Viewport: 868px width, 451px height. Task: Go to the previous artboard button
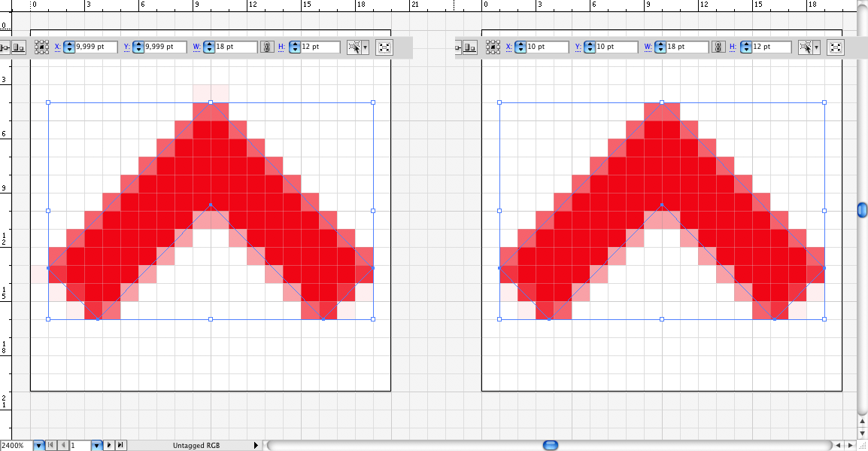coord(63,445)
